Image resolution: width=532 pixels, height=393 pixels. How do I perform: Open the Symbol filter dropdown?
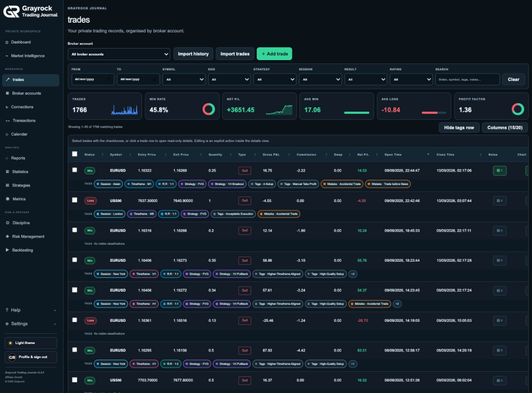point(184,80)
